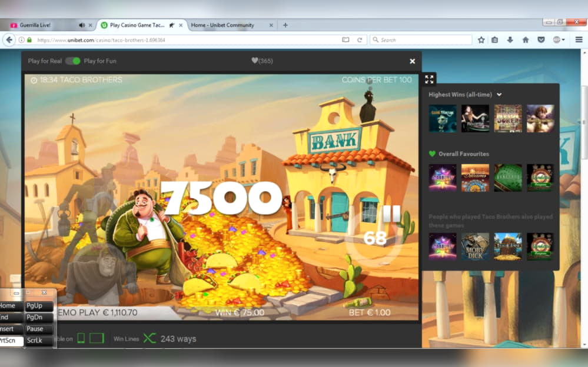Open the Pocket icon
The width and height of the screenshot is (588, 367).
541,40
